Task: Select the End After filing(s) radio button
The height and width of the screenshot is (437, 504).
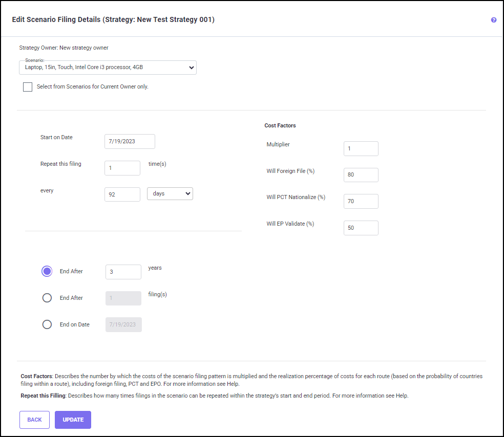Action: point(47,298)
